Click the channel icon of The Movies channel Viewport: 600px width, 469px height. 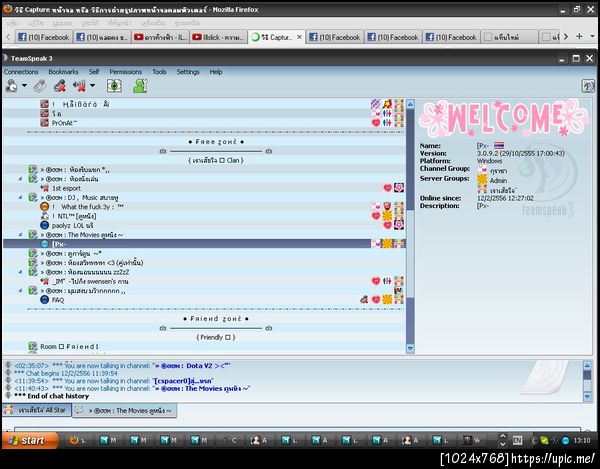(x=33, y=234)
